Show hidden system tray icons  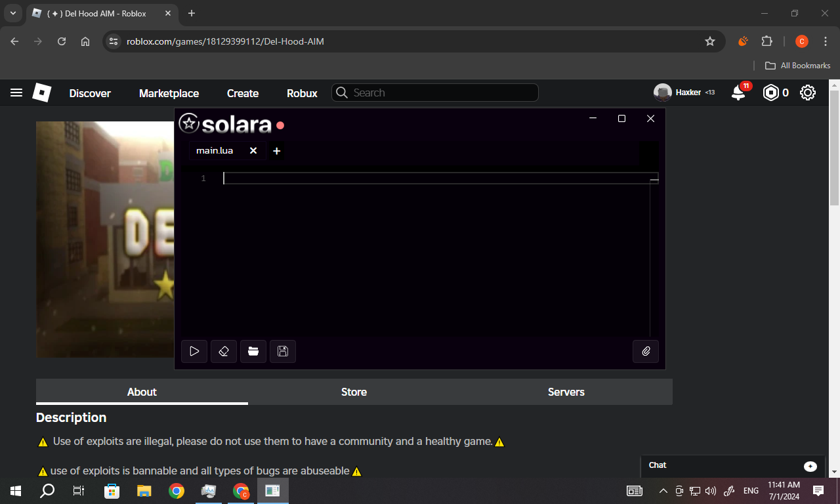coord(663,491)
